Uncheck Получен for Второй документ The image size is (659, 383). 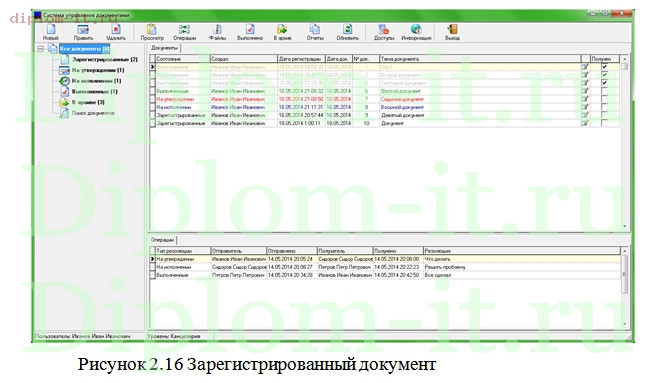(604, 74)
